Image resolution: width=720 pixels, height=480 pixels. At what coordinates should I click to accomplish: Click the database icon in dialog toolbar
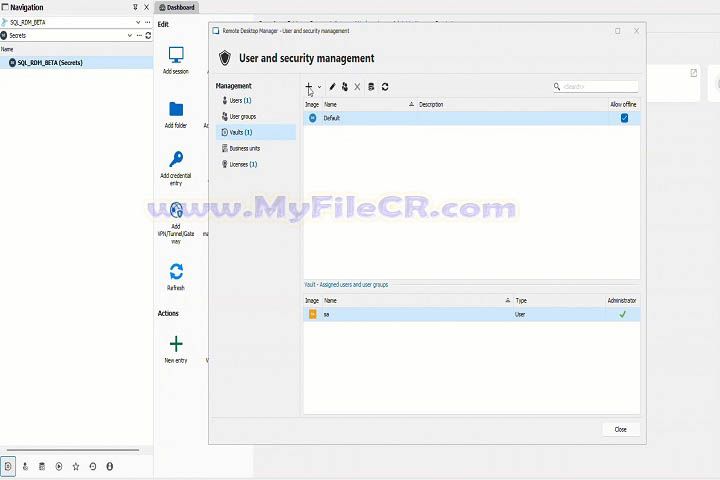click(371, 87)
